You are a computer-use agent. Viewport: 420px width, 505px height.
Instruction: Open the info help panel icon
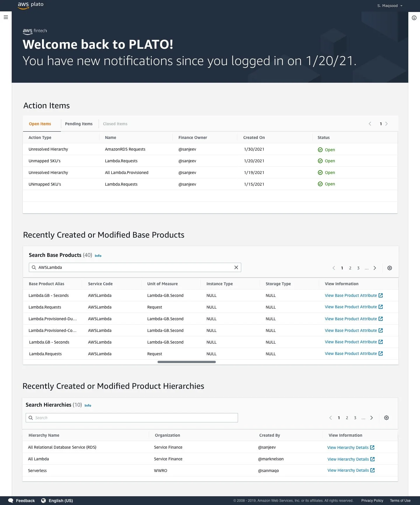(x=414, y=18)
